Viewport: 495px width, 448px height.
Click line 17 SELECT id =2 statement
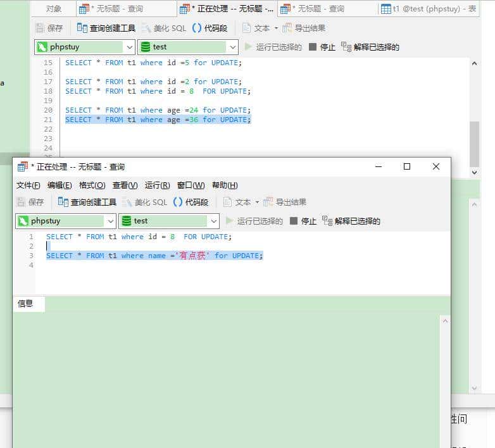click(153, 82)
